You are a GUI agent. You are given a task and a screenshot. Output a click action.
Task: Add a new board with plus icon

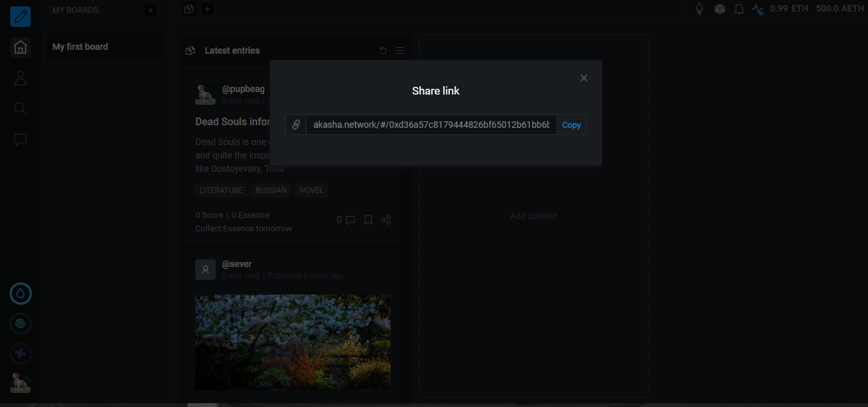click(x=150, y=10)
